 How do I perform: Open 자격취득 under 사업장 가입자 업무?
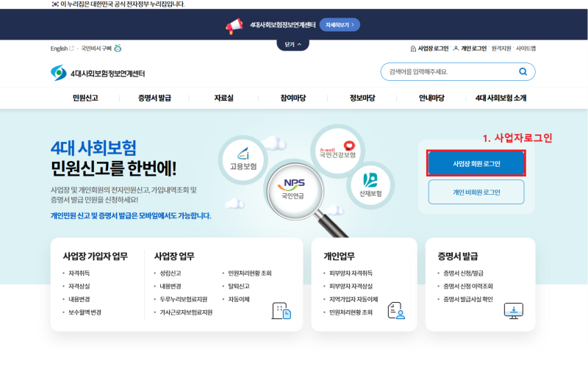pos(79,273)
